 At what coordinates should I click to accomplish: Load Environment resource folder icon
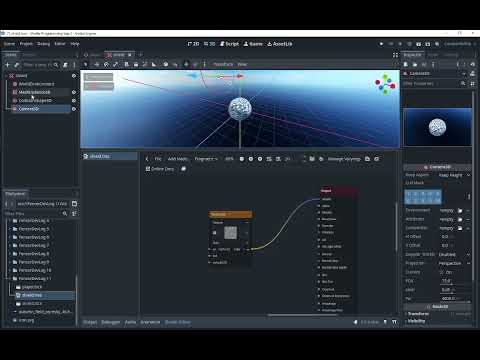(460, 210)
